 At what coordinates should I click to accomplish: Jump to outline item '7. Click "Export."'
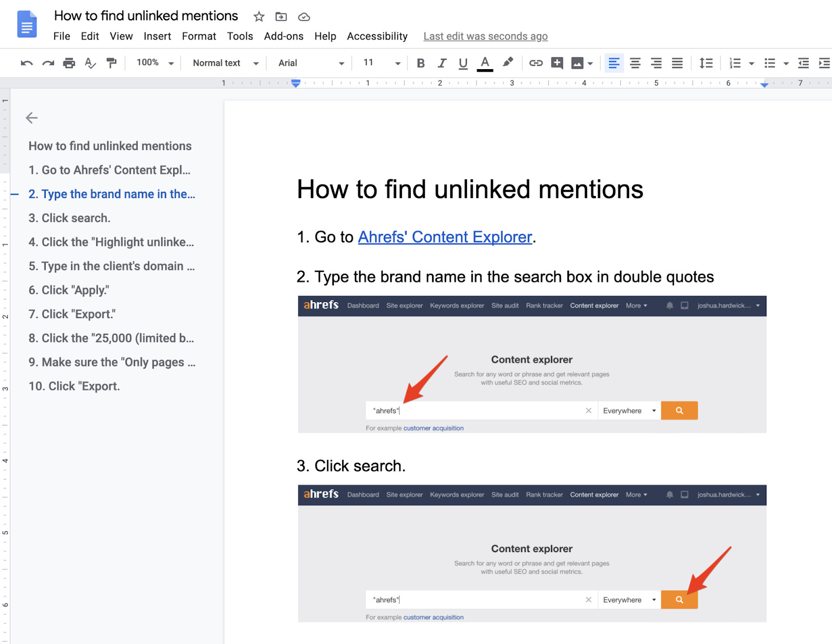pos(72,314)
